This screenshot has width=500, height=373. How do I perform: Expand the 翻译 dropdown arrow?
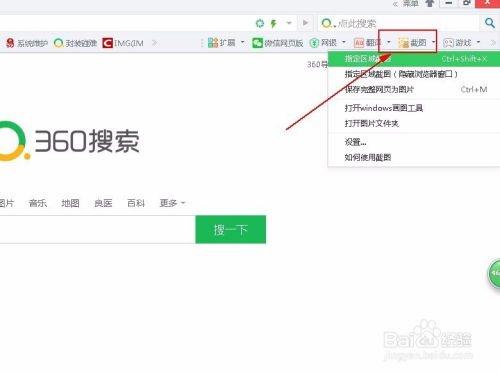click(389, 42)
